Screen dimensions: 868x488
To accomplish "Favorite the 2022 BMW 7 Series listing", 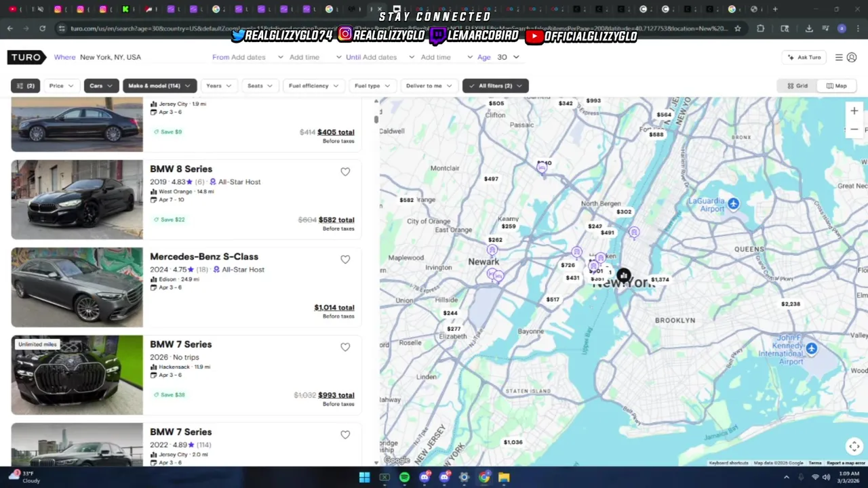I will click(345, 434).
